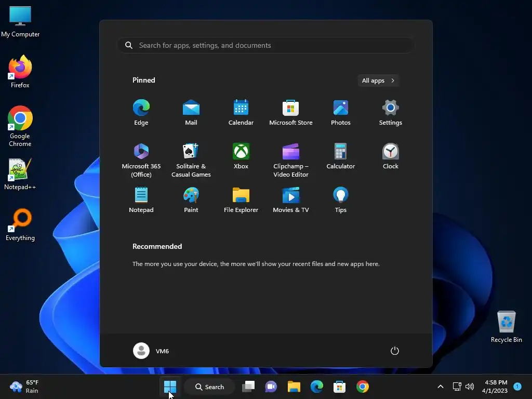532x399 pixels.
Task: Open Microsoft 365 (Office)
Action: [141, 160]
